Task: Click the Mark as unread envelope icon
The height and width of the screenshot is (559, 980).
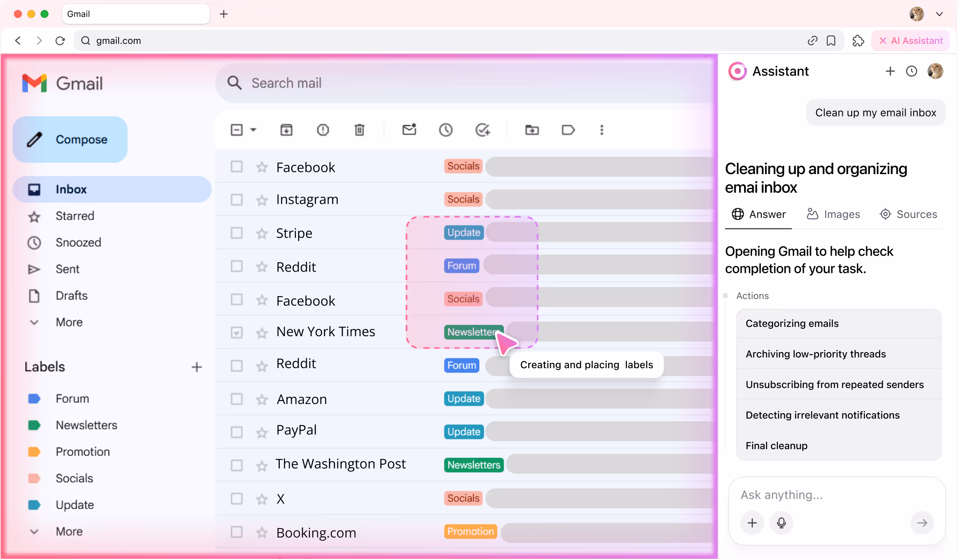Action: point(409,129)
